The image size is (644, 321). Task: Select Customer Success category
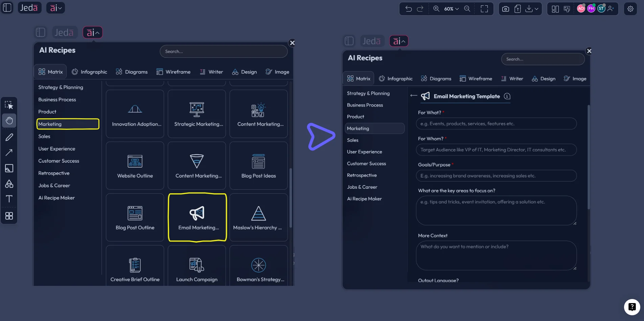pos(59,161)
